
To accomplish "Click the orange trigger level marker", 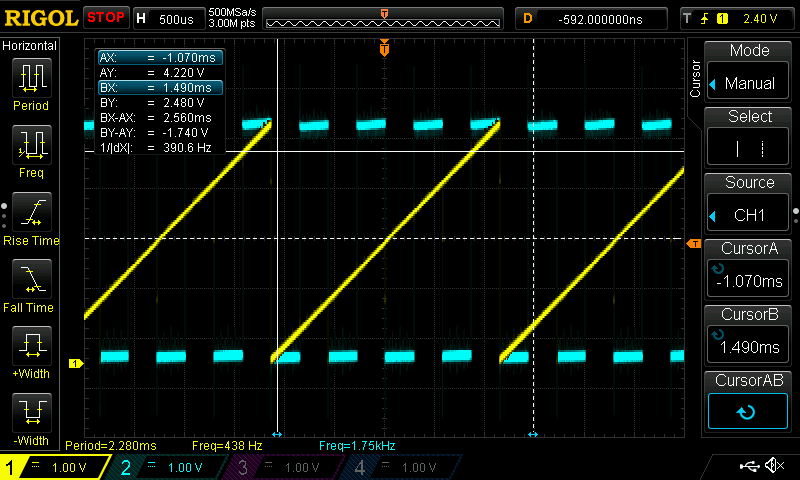I will pyautogui.click(x=694, y=243).
